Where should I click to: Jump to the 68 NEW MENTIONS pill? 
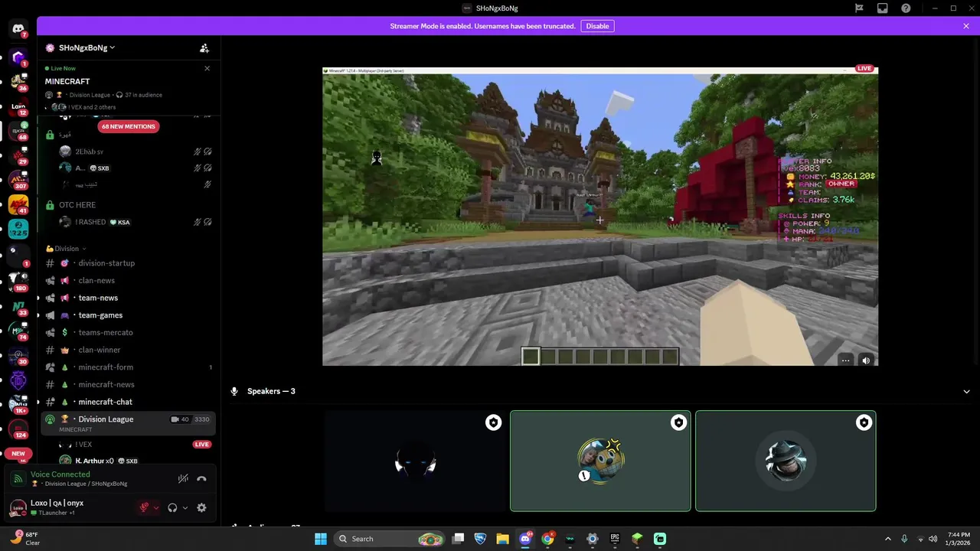click(128, 126)
